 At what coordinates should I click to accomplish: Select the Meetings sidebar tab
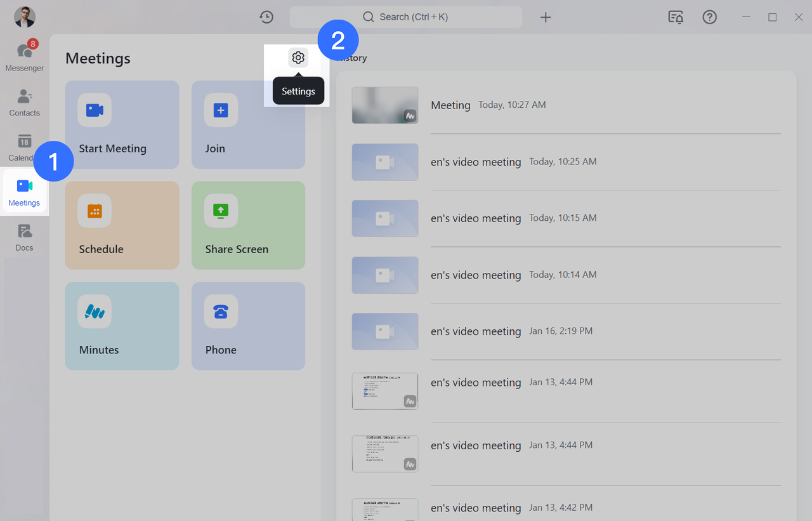[x=25, y=193]
